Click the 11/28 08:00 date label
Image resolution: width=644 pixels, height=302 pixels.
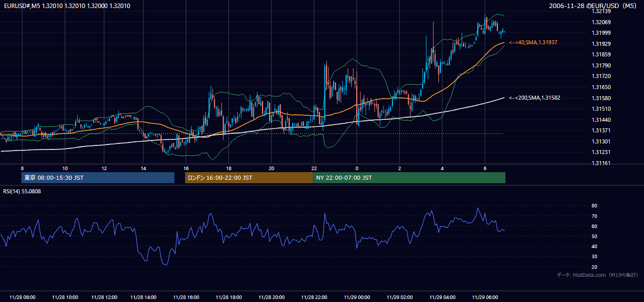pos(22,297)
